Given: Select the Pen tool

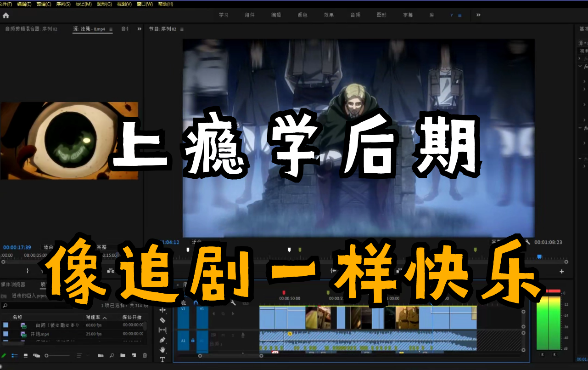Looking at the screenshot, I should tap(162, 340).
